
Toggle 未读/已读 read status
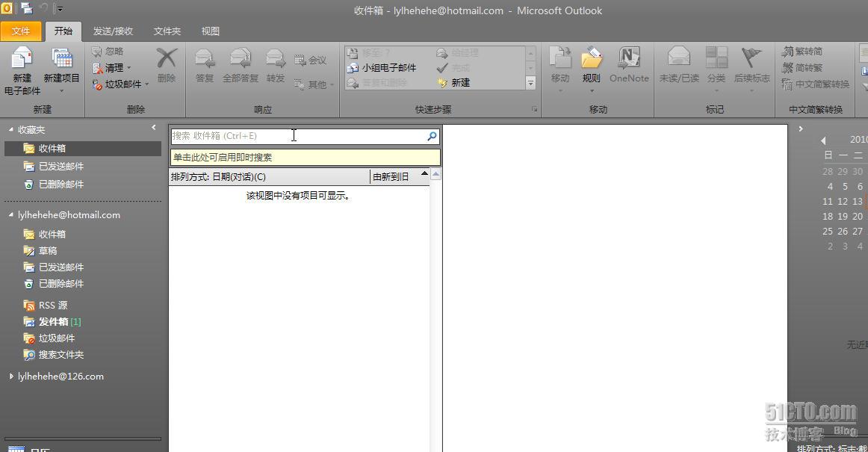679,65
